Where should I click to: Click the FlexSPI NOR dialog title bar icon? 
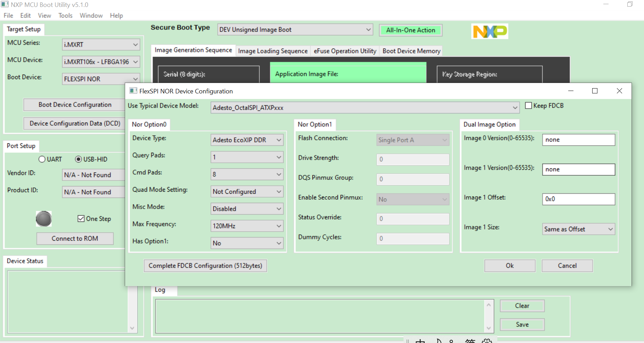tap(133, 91)
